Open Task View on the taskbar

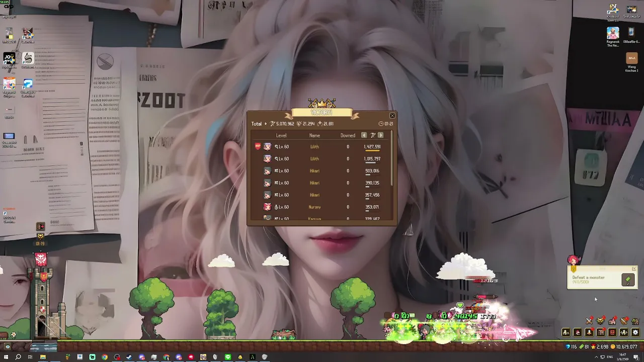tap(30, 357)
